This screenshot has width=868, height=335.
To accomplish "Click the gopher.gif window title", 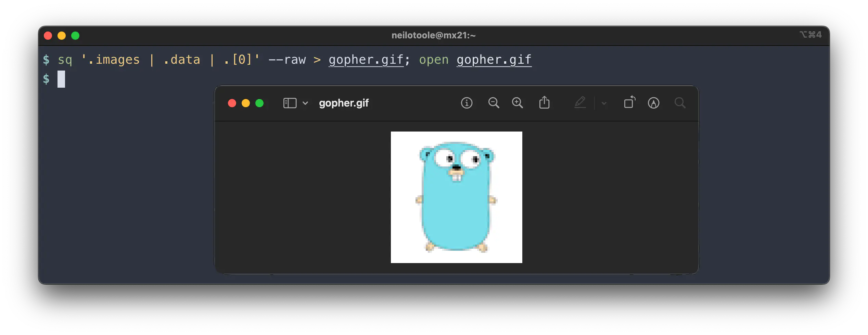I will 344,103.
